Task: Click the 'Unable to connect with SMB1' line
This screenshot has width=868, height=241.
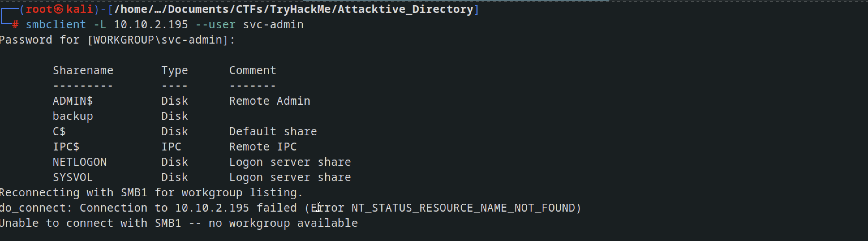Action: [179, 223]
